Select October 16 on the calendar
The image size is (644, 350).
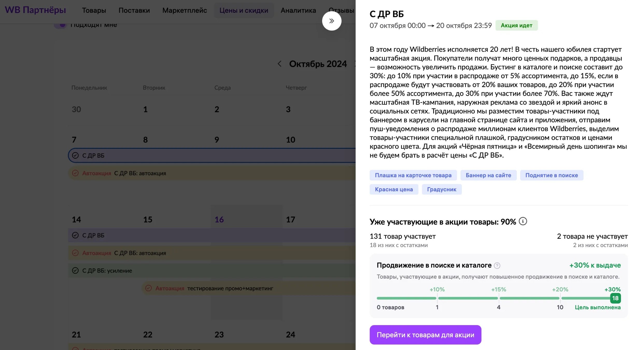[x=219, y=219]
